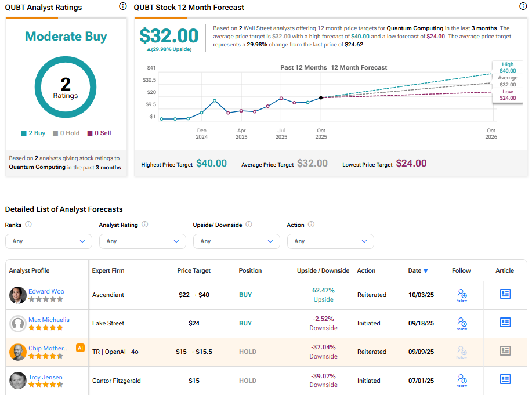Click the October 2025 chart data point

click(x=321, y=97)
